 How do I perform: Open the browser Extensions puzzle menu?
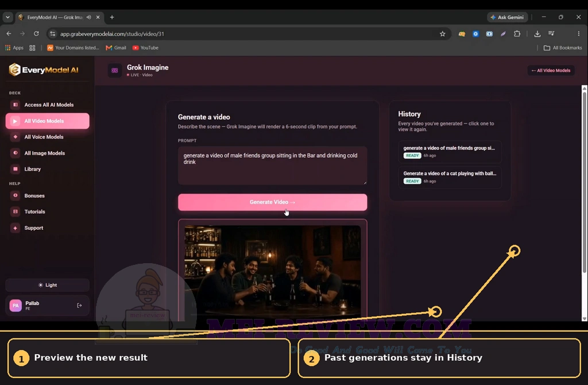pos(517,34)
